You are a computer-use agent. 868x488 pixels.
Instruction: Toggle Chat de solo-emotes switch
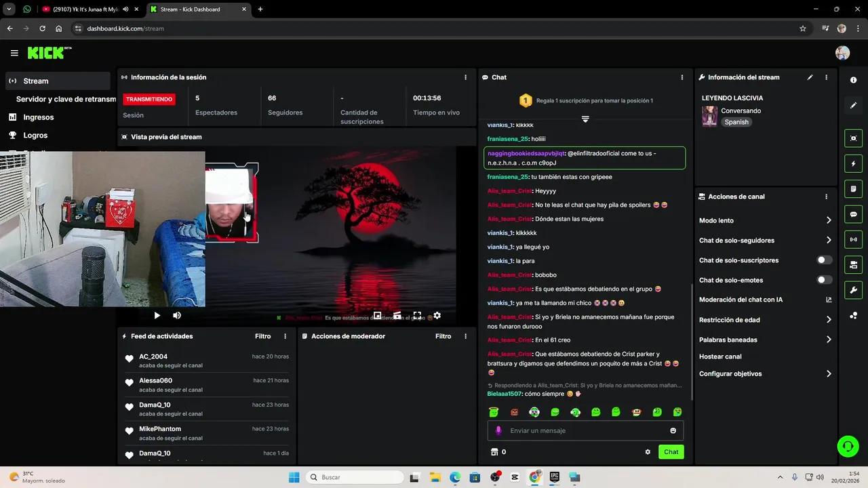tap(825, 280)
